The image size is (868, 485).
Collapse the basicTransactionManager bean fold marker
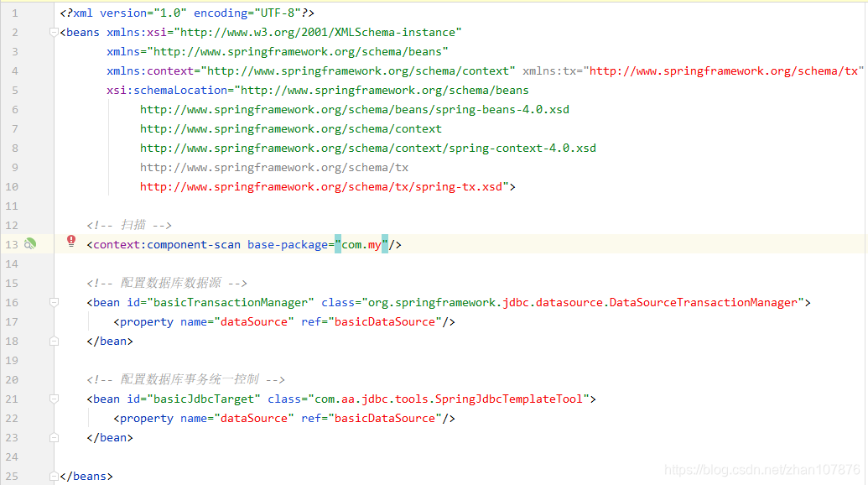point(54,302)
